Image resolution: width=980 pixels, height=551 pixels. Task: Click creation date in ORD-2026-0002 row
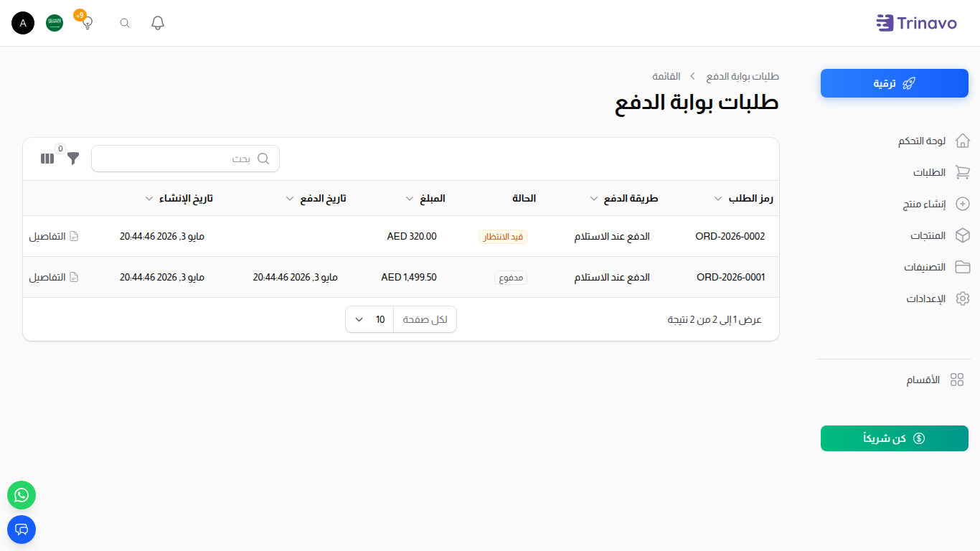(x=162, y=236)
